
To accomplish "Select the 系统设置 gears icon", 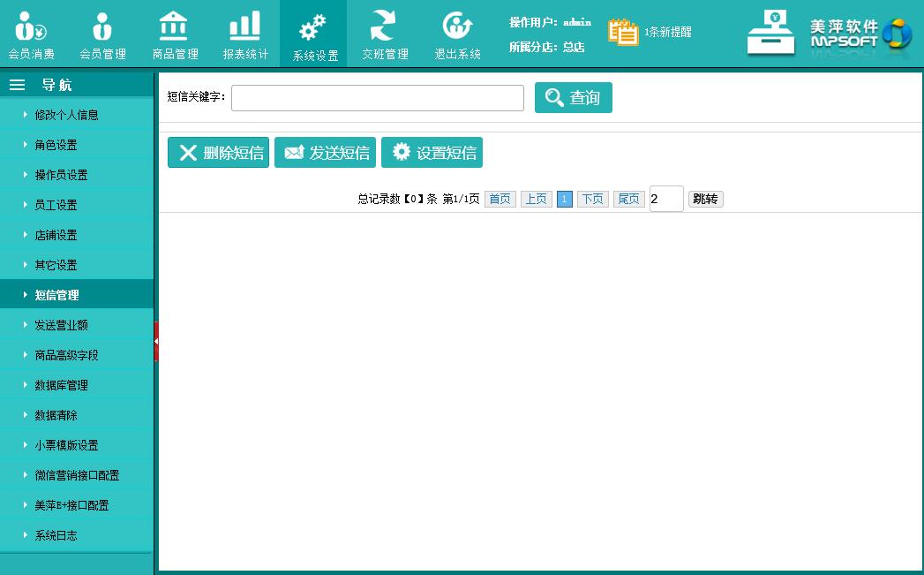I will point(313,28).
